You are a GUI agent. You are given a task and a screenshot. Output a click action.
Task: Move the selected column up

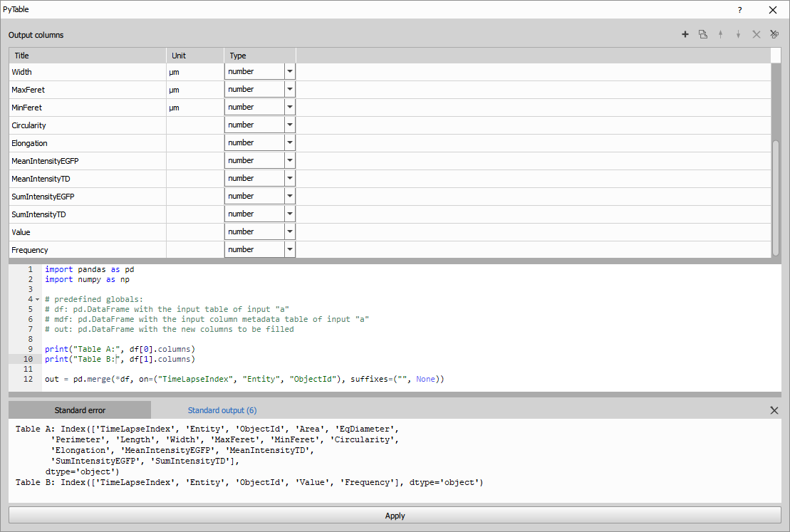click(x=720, y=34)
